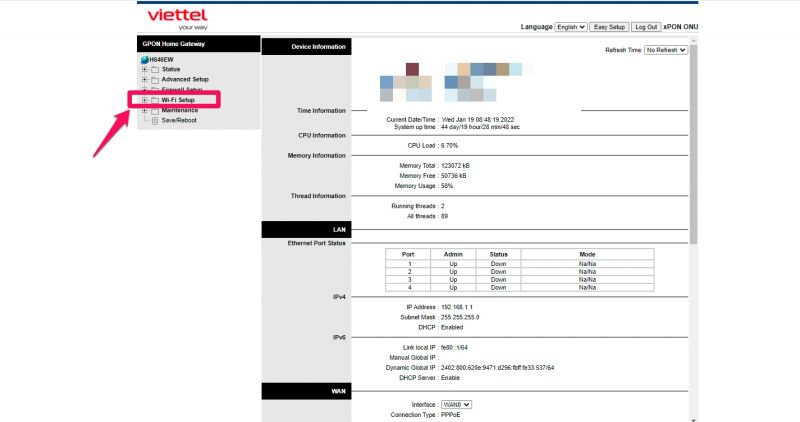The height and width of the screenshot is (422, 800).
Task: Click the Status folder icon
Action: click(154, 69)
